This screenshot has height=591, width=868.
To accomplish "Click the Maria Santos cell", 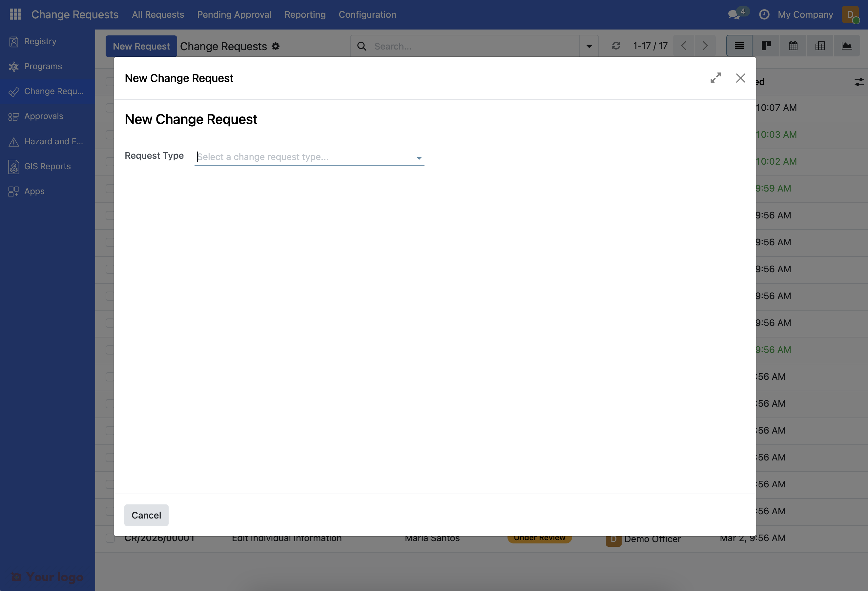I will pos(432,539).
